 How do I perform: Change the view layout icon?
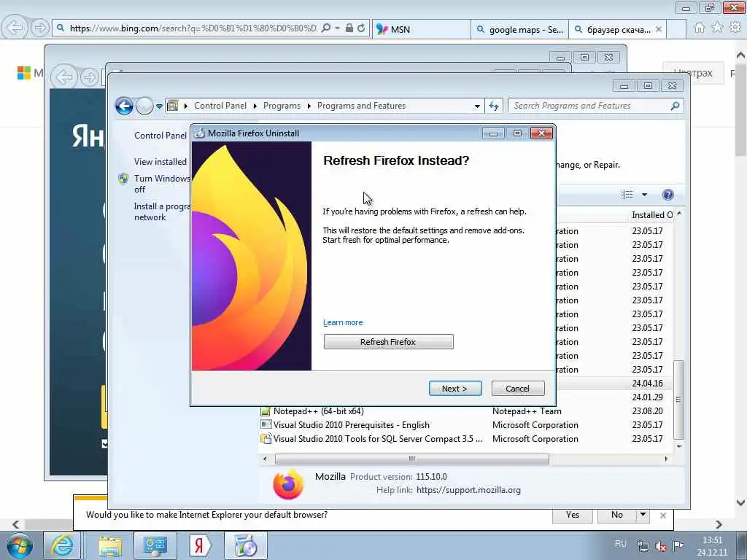(x=627, y=194)
